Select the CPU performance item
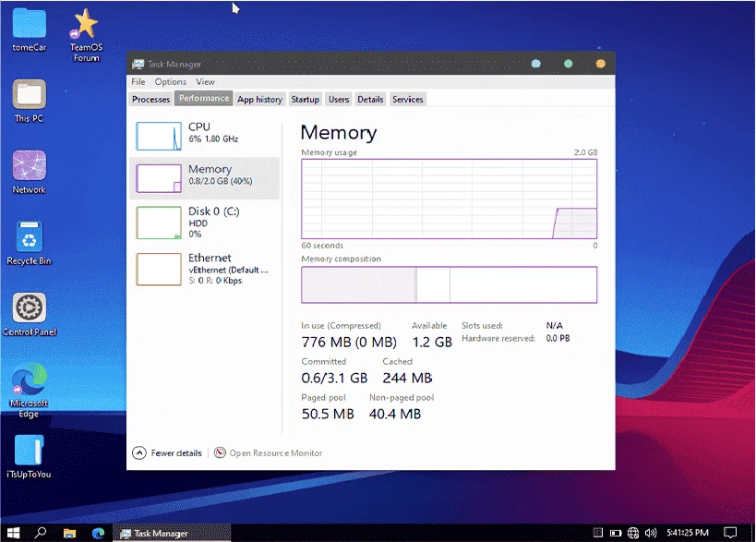The height and width of the screenshot is (542, 756). [x=204, y=136]
